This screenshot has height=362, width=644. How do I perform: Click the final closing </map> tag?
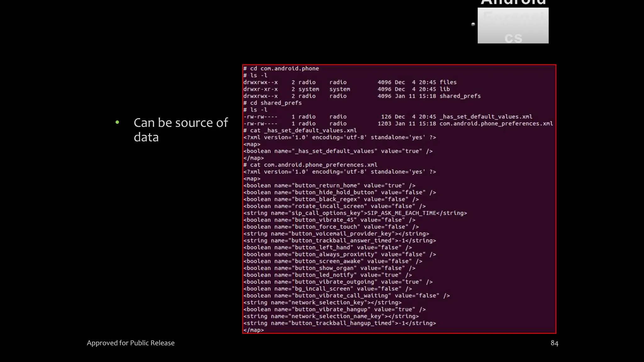pos(253,330)
